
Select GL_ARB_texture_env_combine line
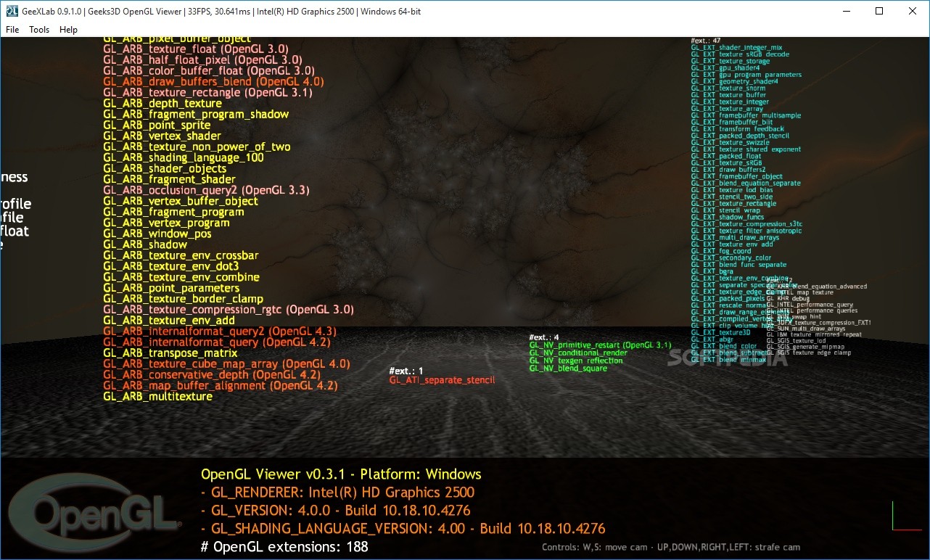(181, 277)
